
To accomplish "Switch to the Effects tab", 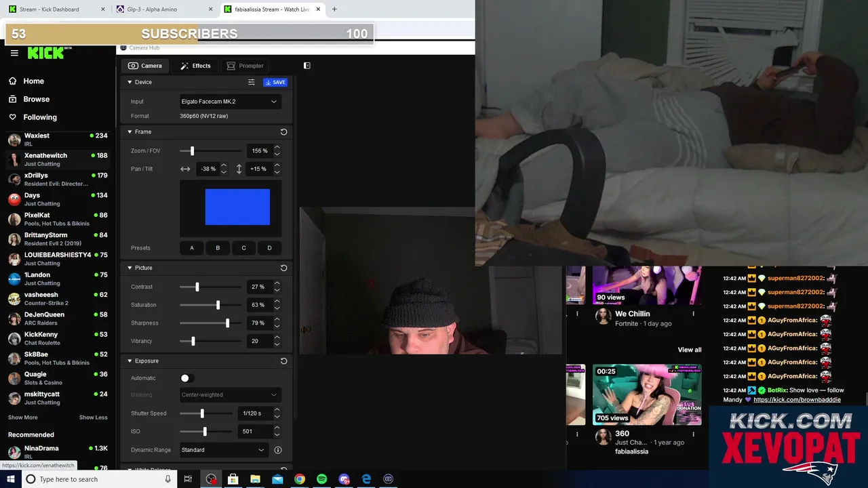I will [195, 66].
